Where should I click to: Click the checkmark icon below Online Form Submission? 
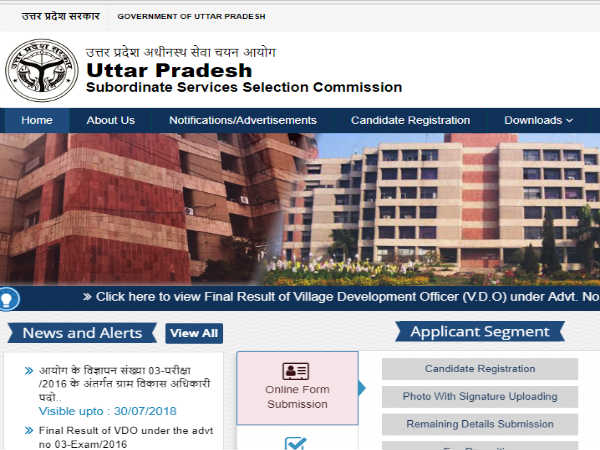click(295, 443)
